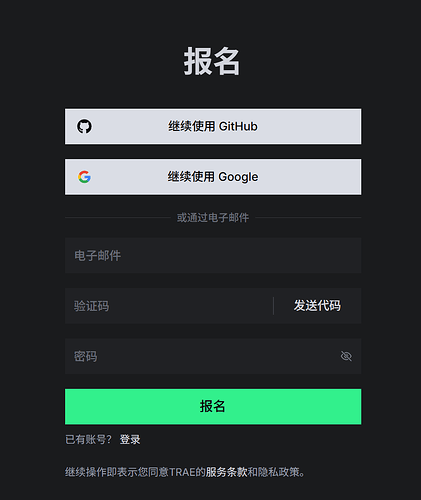Submit the form with green 报名 button
The height and width of the screenshot is (500, 421).
(x=213, y=406)
